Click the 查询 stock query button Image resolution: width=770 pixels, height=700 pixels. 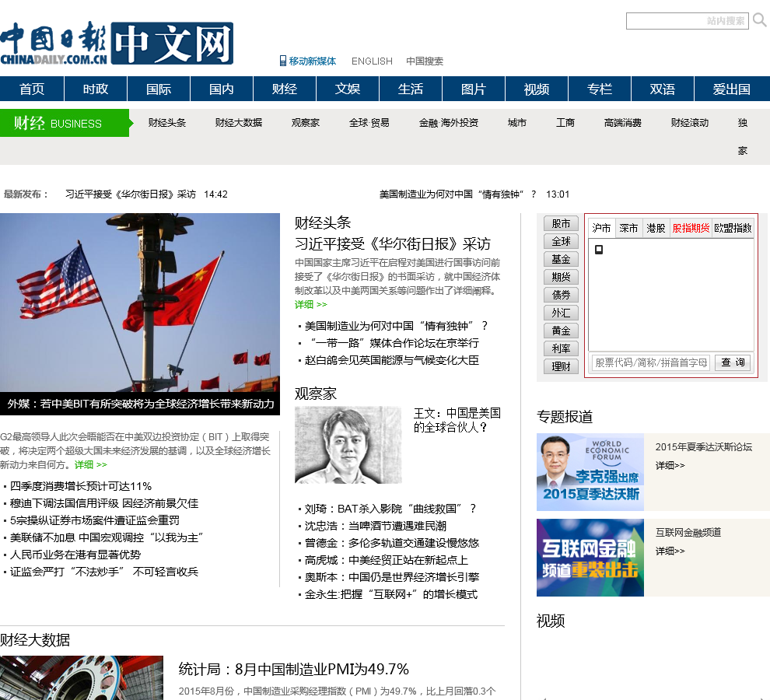click(x=733, y=362)
